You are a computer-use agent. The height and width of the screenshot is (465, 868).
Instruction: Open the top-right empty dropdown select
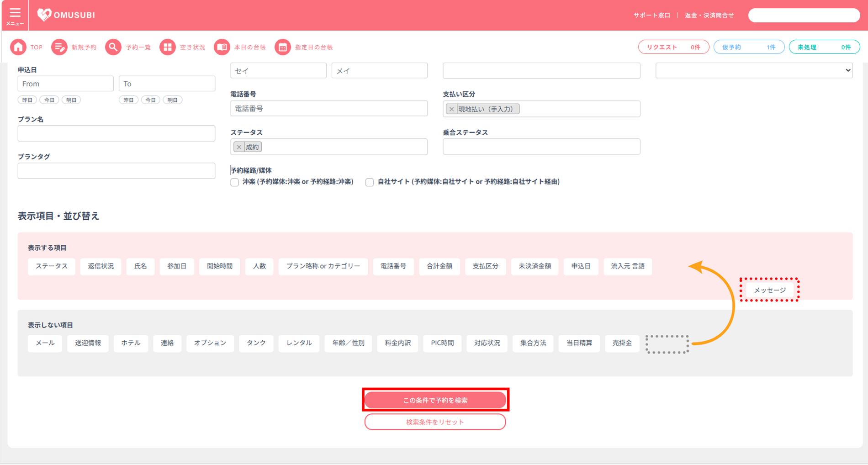754,70
